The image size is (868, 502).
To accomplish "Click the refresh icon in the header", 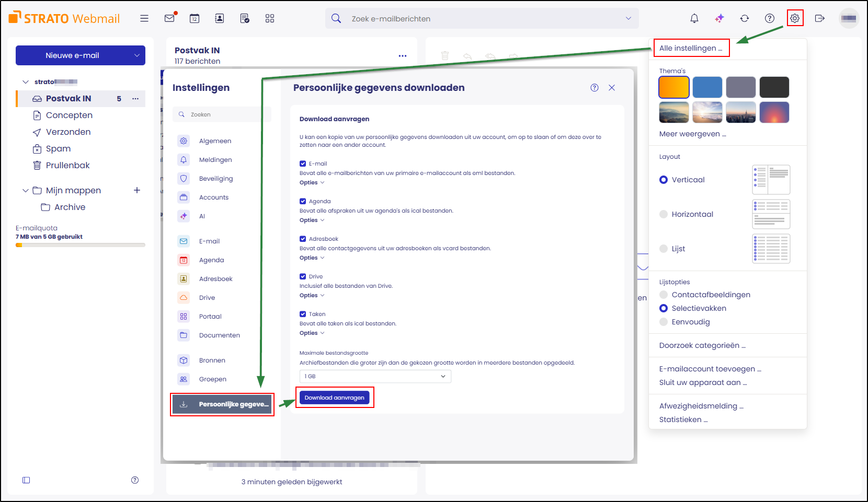I will click(x=744, y=18).
